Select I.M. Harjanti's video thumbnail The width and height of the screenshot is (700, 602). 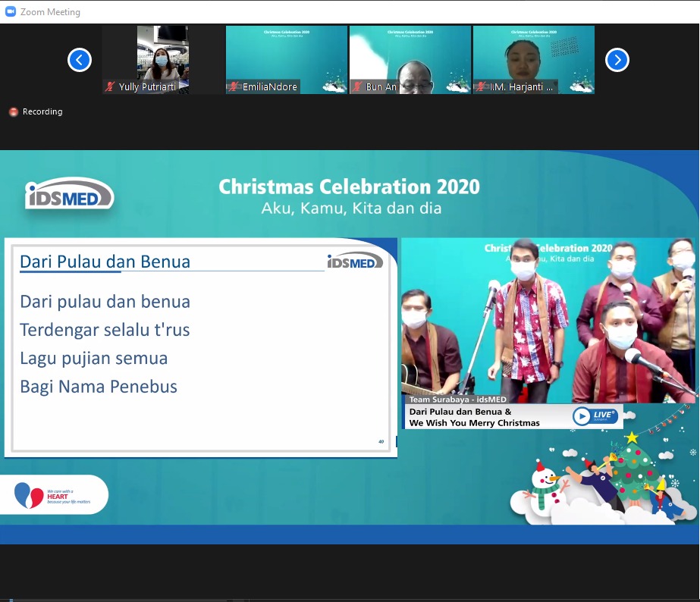(534, 55)
